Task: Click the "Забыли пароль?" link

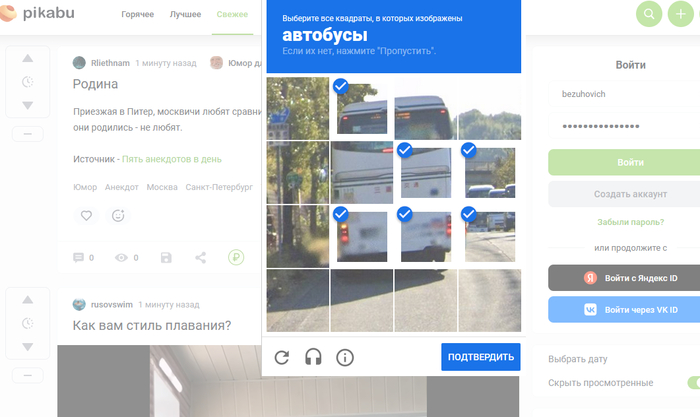Action: (x=623, y=223)
